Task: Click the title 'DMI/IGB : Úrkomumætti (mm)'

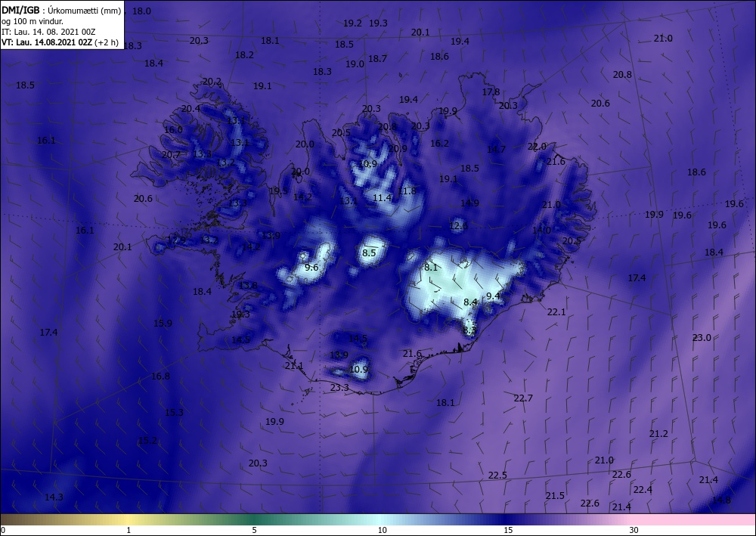Action: pos(61,10)
